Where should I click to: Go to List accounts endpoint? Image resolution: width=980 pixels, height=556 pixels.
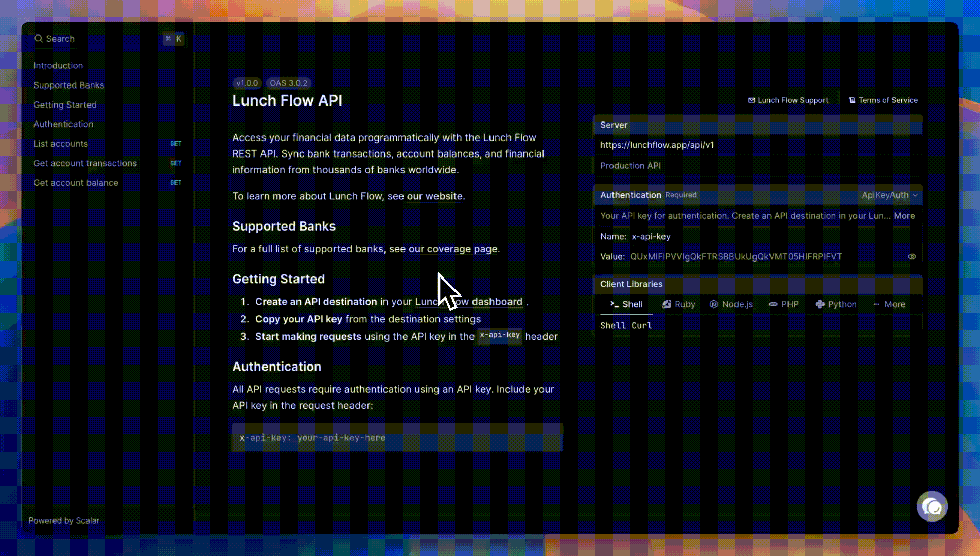pos(61,144)
